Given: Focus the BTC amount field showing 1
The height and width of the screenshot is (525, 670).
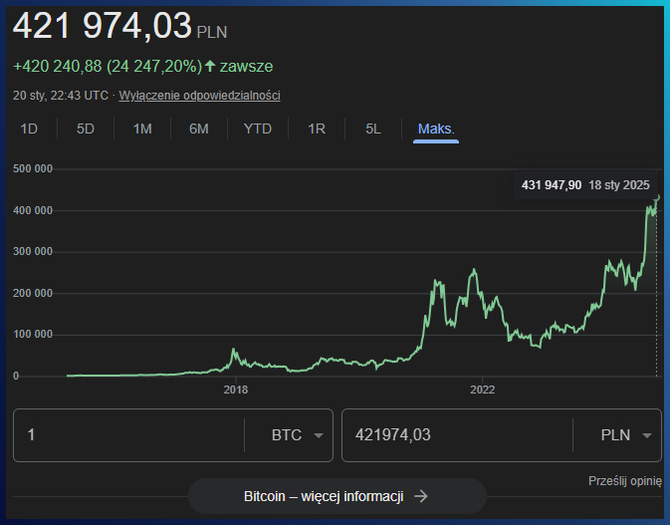Looking at the screenshot, I should pyautogui.click(x=129, y=435).
